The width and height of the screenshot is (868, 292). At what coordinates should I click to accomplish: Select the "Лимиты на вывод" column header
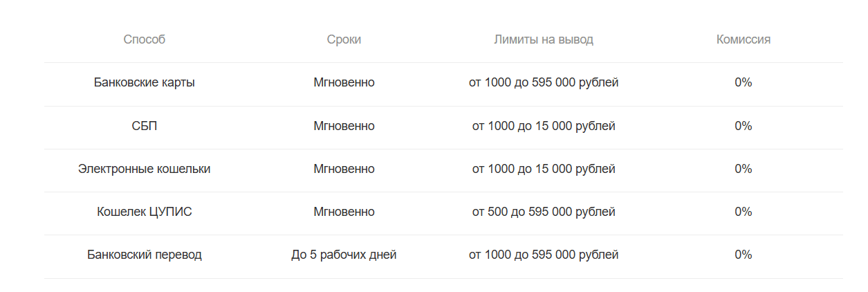pos(544,39)
